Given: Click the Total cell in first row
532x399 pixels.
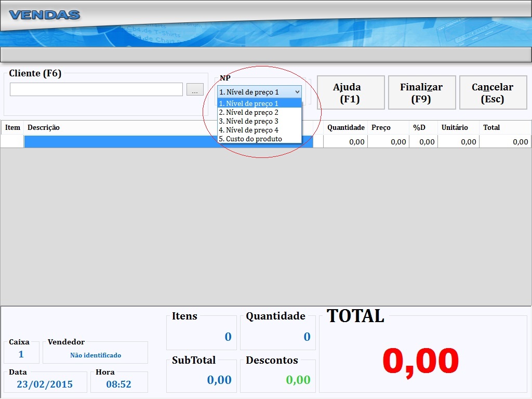Looking at the screenshot, I should pyautogui.click(x=505, y=141).
